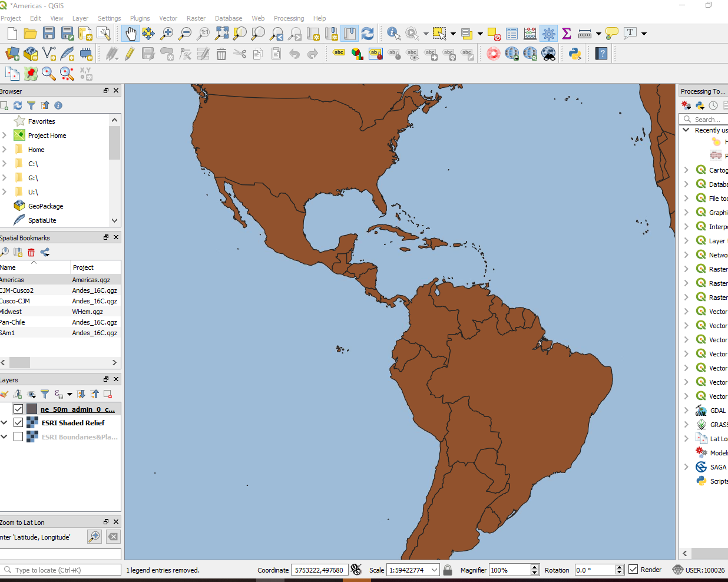This screenshot has height=582, width=728.
Task: Click the Zoom Full extent icon
Action: click(221, 34)
